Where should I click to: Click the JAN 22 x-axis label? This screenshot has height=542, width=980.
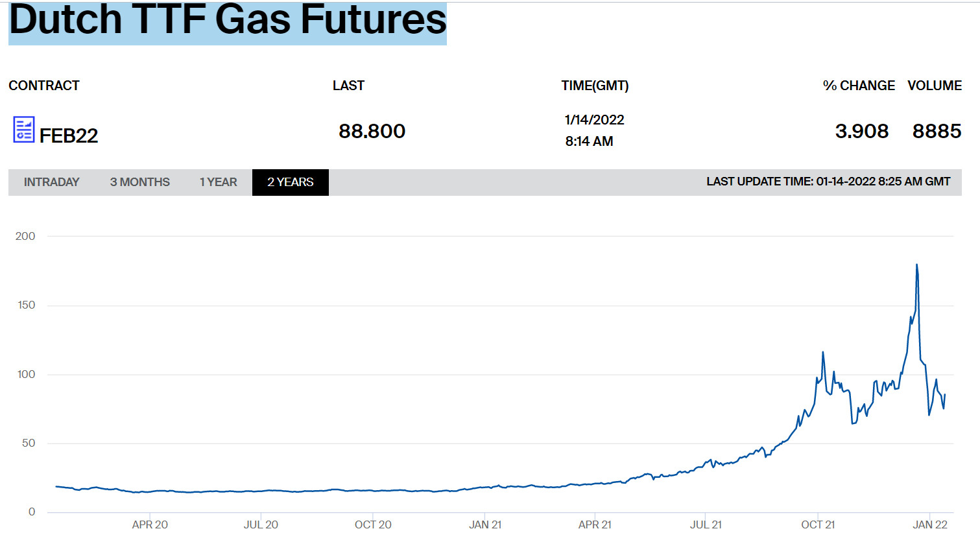(x=930, y=524)
